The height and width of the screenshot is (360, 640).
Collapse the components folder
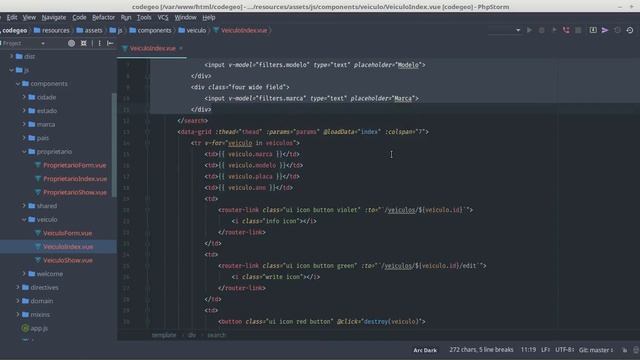pos(18,84)
